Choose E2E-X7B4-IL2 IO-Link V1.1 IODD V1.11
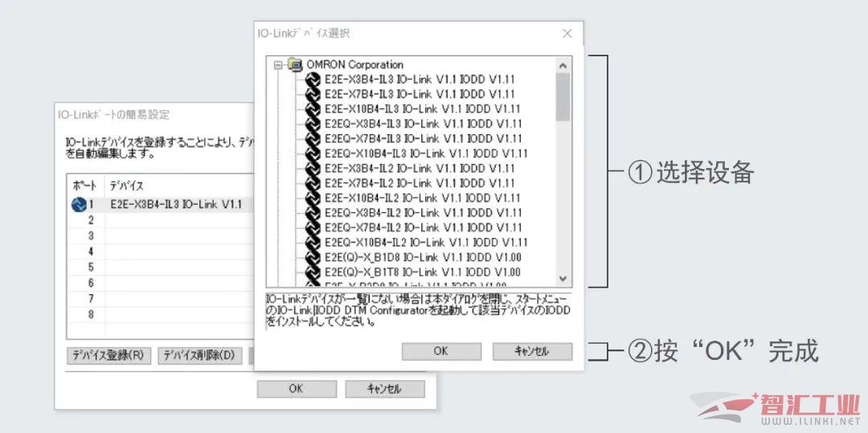Screen dimensions: 868x433 click(420, 184)
